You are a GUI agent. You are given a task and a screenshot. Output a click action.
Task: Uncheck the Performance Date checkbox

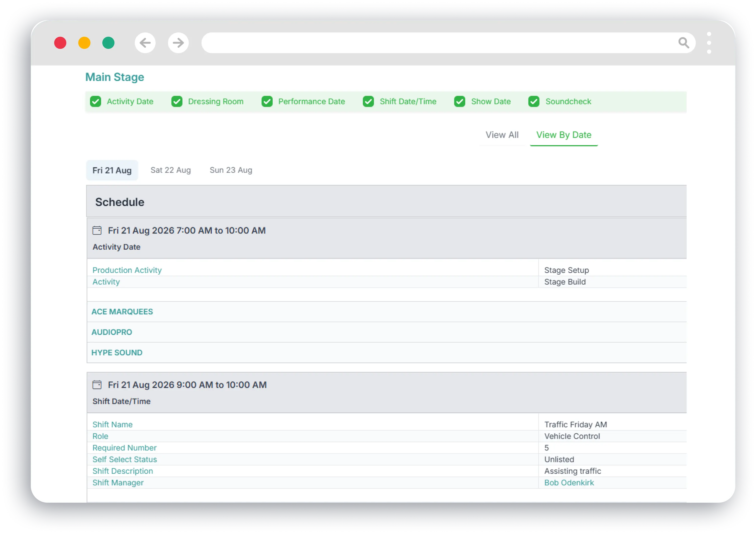coord(267,101)
